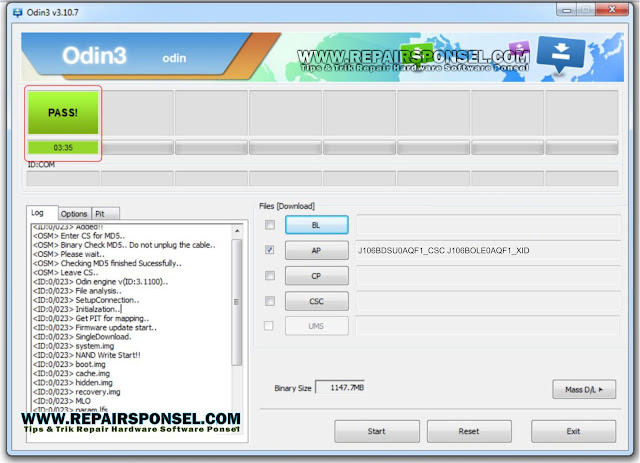640x463 pixels.
Task: Click the empty CSC file path field
Action: [x=488, y=301]
